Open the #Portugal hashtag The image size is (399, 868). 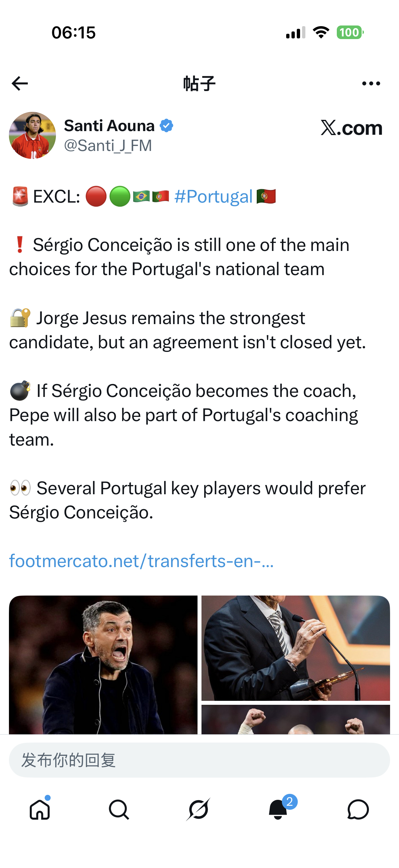[x=213, y=196]
